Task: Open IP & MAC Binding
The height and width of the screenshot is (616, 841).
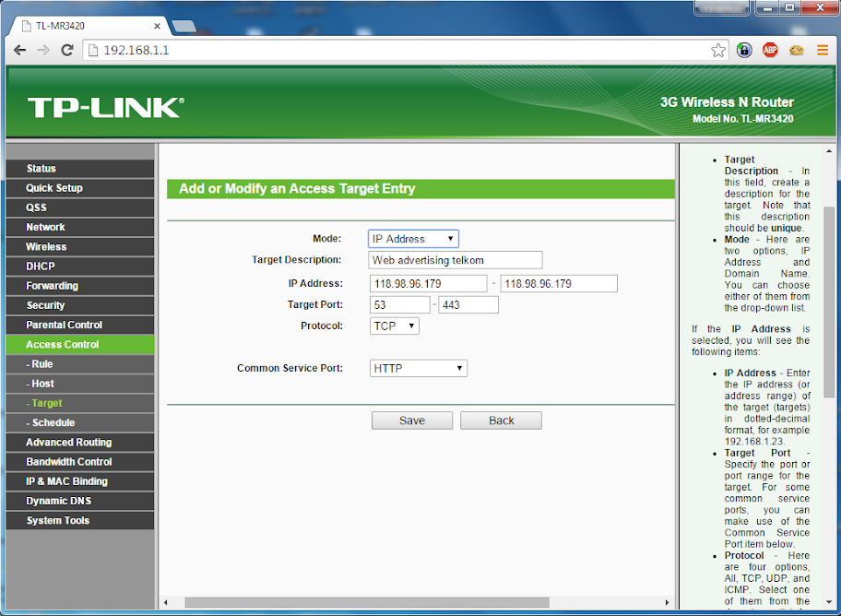Action: click(80, 482)
